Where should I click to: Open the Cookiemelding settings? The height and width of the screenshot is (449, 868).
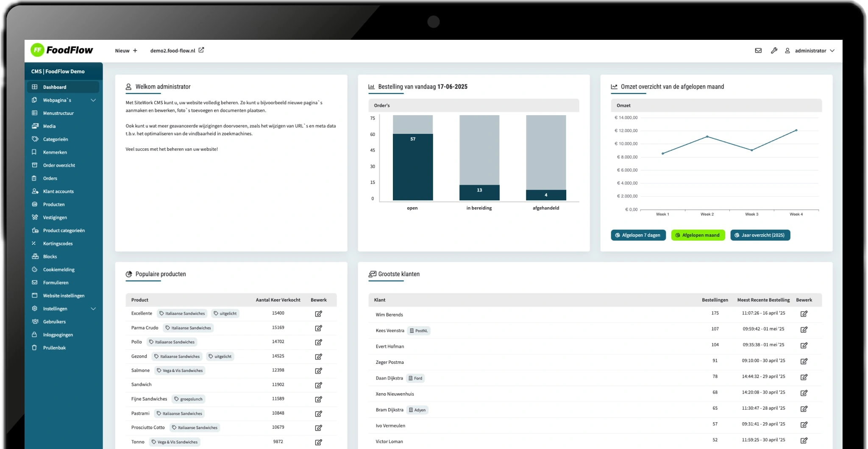(x=58, y=269)
